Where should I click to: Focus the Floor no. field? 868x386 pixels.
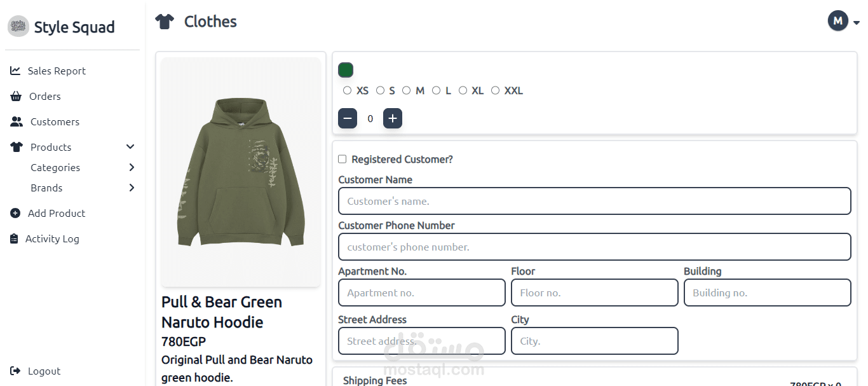(595, 293)
